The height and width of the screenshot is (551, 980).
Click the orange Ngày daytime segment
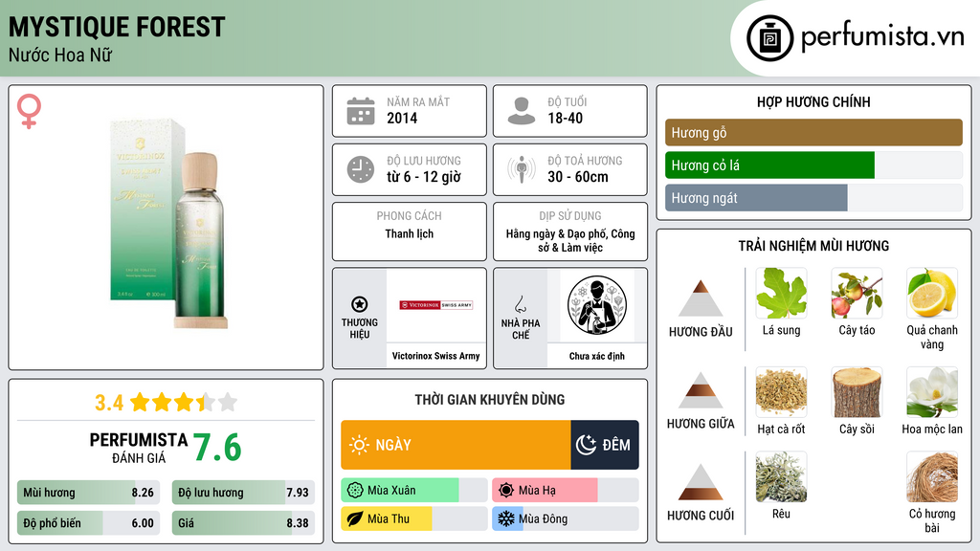(x=456, y=445)
